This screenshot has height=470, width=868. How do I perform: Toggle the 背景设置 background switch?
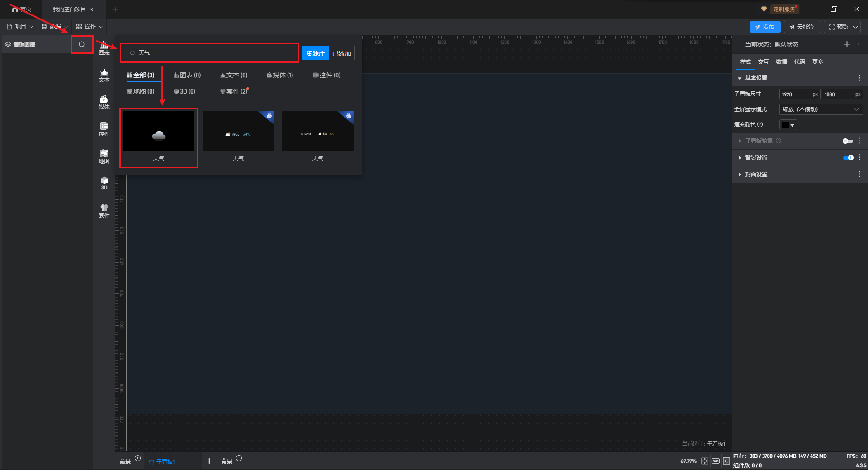(x=848, y=158)
